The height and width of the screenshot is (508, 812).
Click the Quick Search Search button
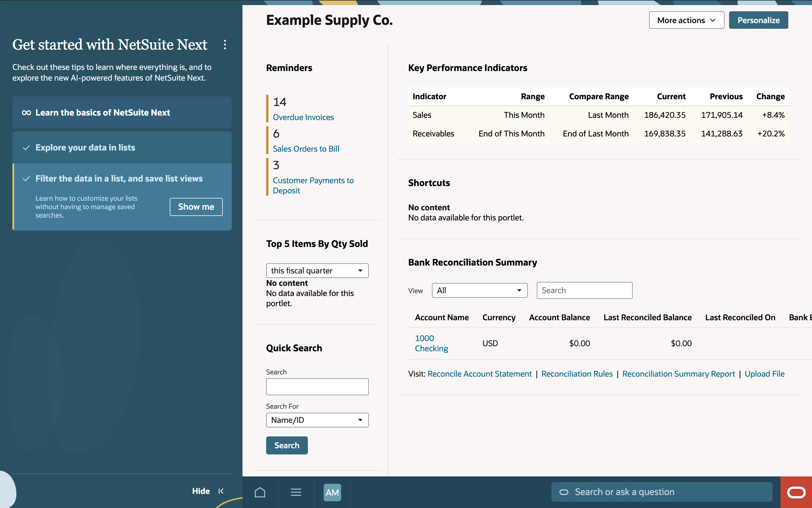pyautogui.click(x=286, y=445)
